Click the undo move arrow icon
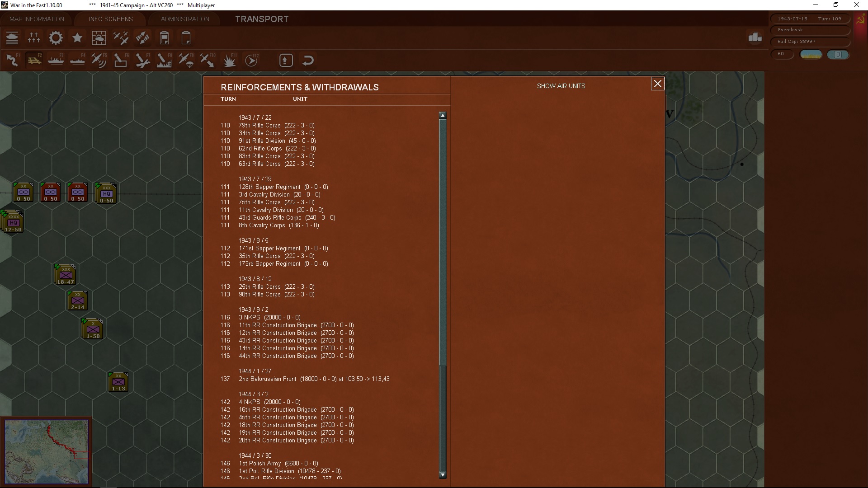This screenshot has width=868, height=488. [308, 61]
